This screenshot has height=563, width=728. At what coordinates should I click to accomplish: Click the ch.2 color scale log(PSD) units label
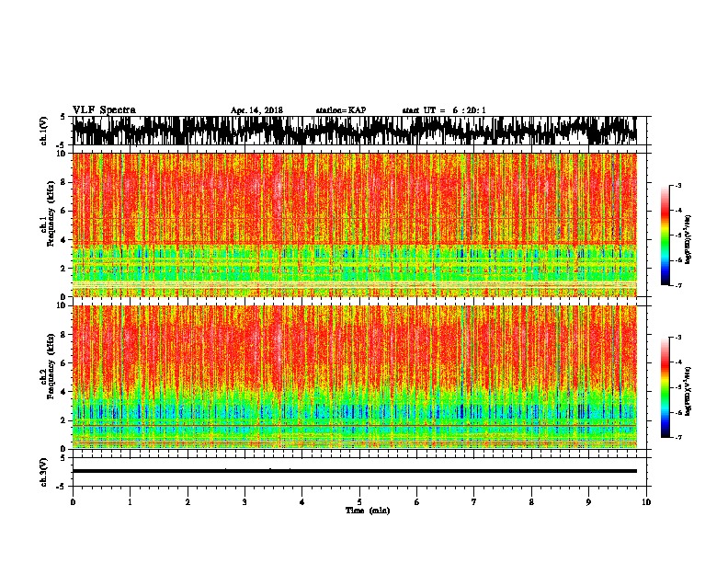click(x=688, y=391)
